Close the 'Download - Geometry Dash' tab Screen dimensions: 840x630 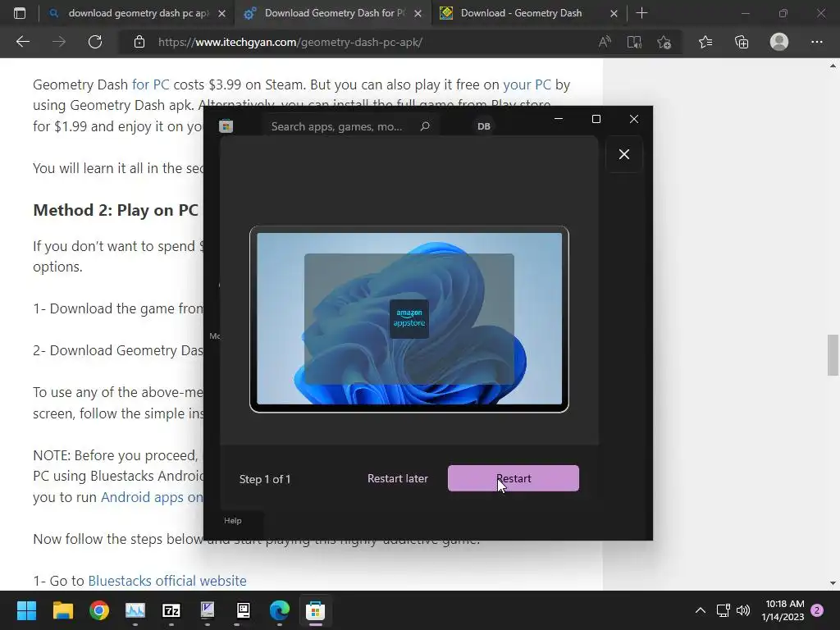(x=614, y=13)
